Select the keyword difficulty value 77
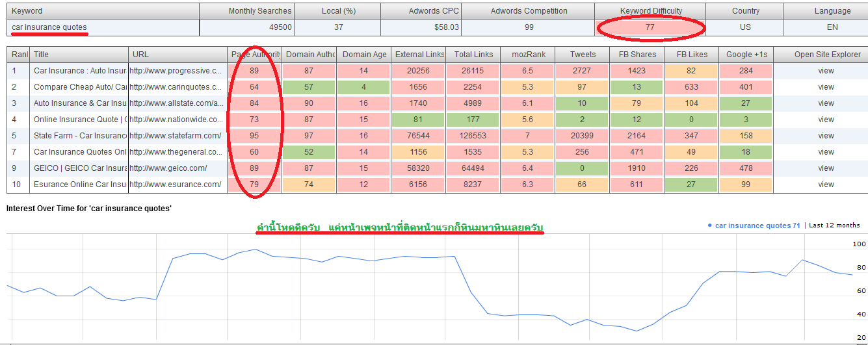 pos(650,27)
